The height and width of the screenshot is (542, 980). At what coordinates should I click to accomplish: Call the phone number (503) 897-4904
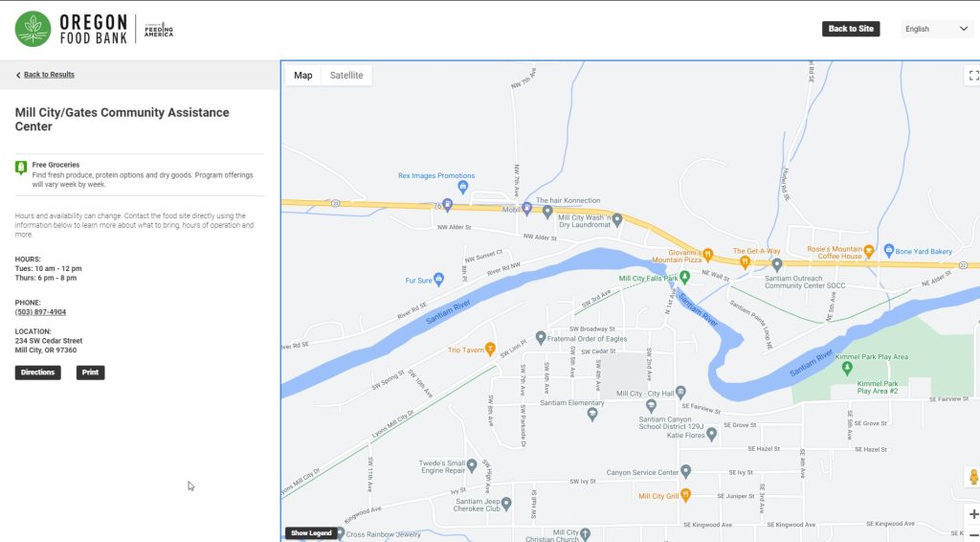pos(40,312)
